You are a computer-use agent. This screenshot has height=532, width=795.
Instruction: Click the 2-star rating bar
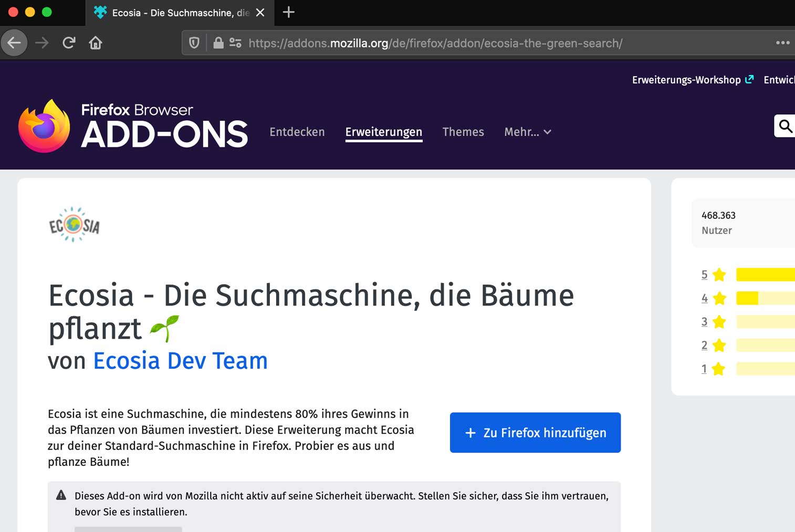pos(766,346)
